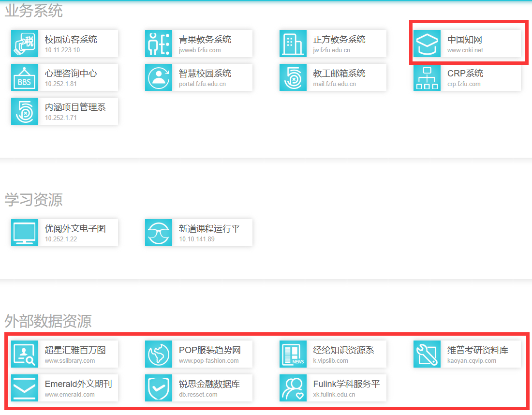
Task: Click the www.sslibrary.com address text
Action: [70, 361]
